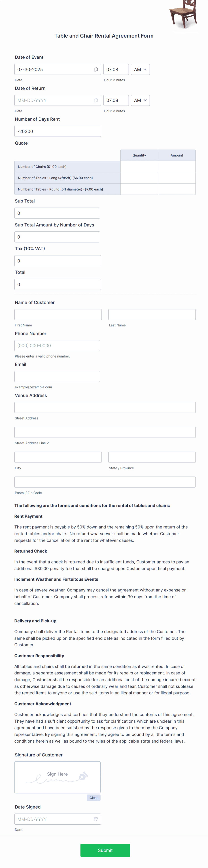
Task: Select the Sub Total field
Action: 57,213
